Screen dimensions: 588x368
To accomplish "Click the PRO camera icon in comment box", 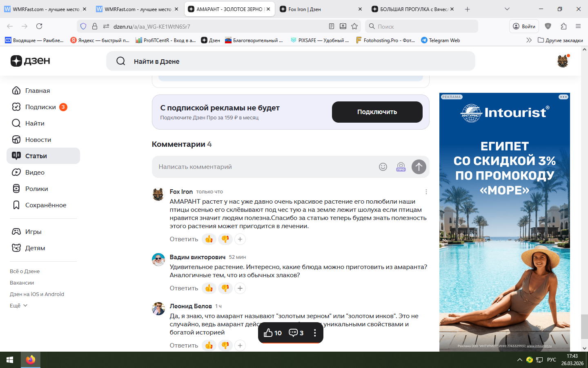I will click(401, 167).
